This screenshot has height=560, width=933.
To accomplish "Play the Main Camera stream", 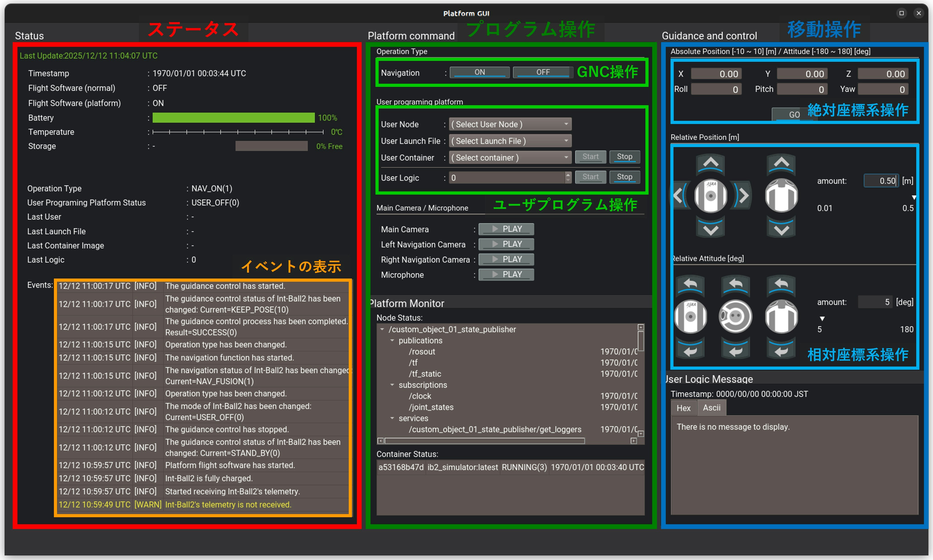I will [506, 229].
